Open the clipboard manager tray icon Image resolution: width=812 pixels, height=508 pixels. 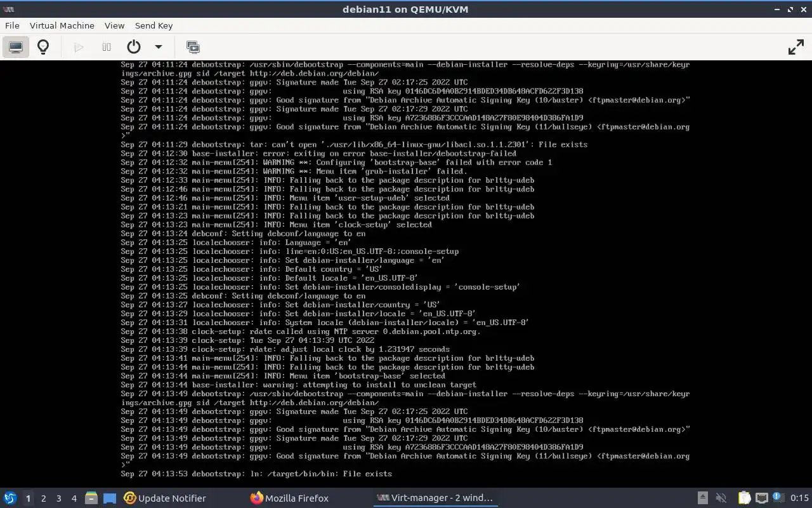click(744, 498)
